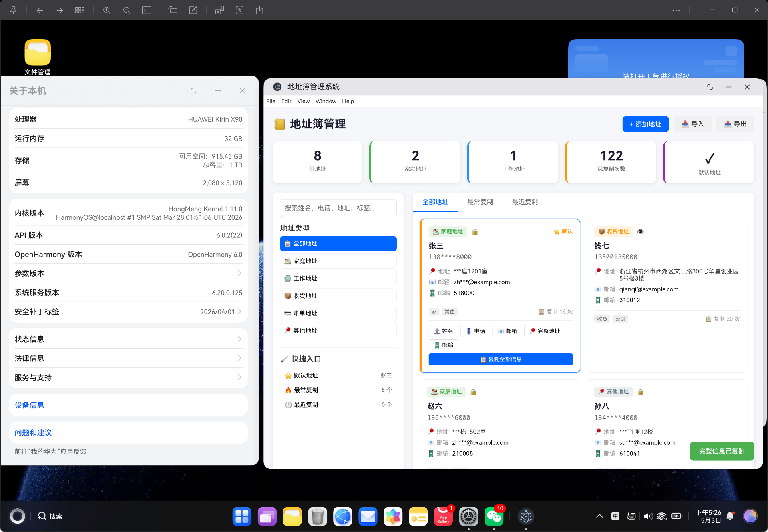Copy 完整地址 on 张三 card
The image size is (768, 532).
[545, 331]
